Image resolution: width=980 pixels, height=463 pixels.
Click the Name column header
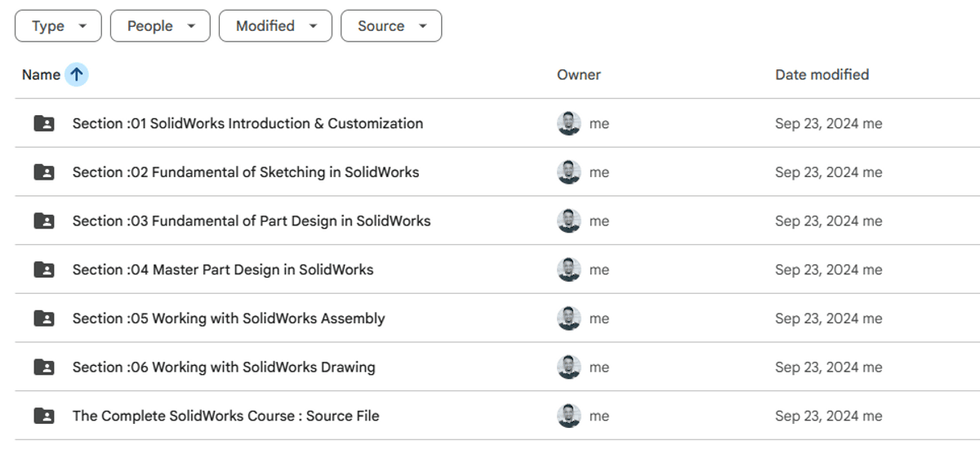[x=41, y=74]
